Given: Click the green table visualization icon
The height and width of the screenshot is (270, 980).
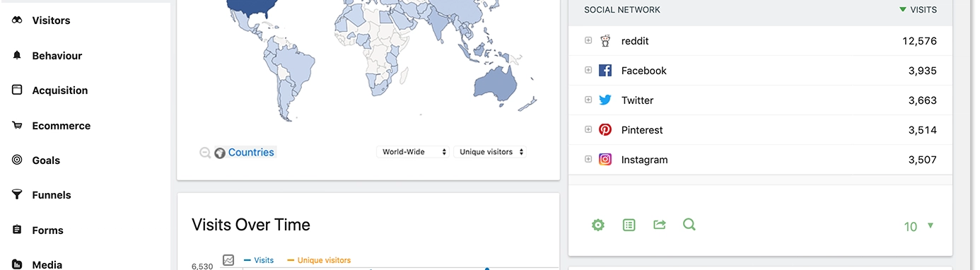Looking at the screenshot, I should [629, 225].
